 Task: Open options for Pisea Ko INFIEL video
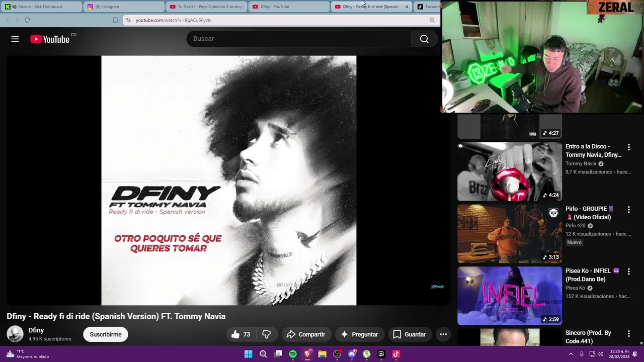click(x=628, y=271)
